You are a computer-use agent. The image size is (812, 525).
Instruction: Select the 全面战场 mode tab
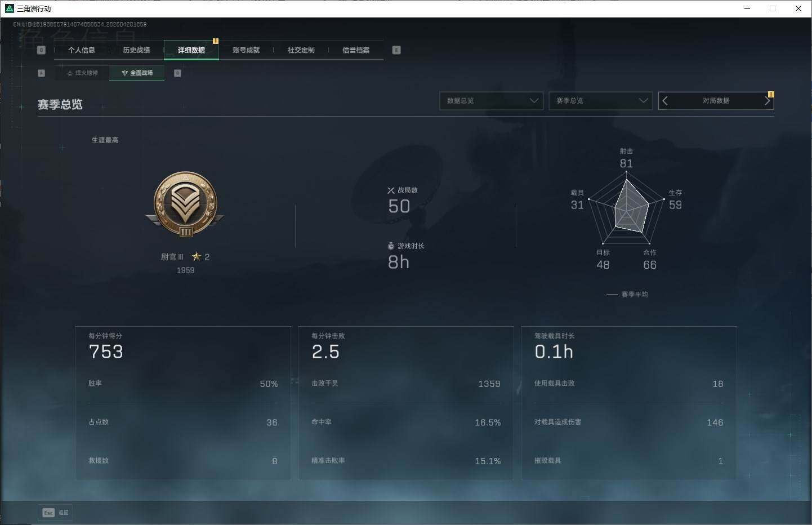pyautogui.click(x=137, y=73)
